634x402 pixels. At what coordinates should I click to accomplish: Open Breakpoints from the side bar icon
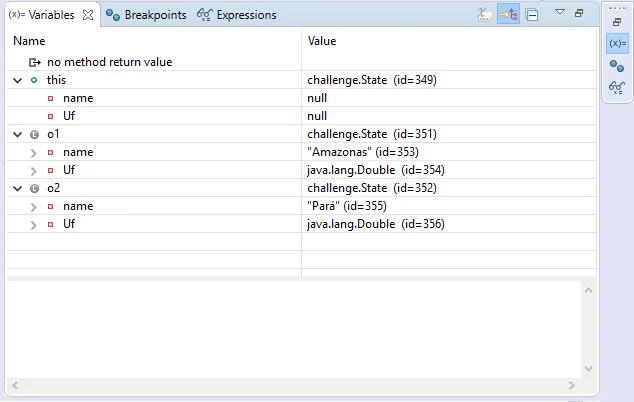(x=617, y=66)
